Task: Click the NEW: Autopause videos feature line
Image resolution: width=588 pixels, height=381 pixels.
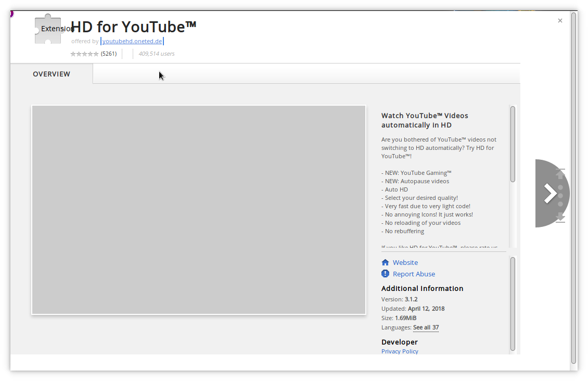Action: coord(415,181)
